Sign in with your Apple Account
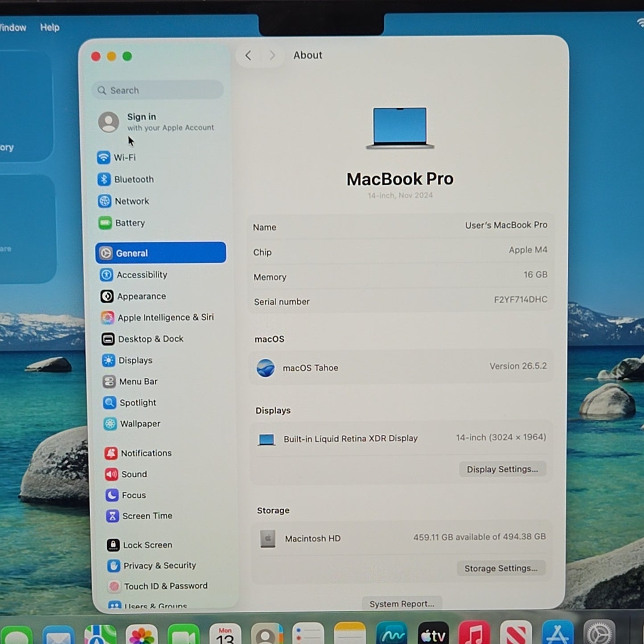 [x=157, y=122]
